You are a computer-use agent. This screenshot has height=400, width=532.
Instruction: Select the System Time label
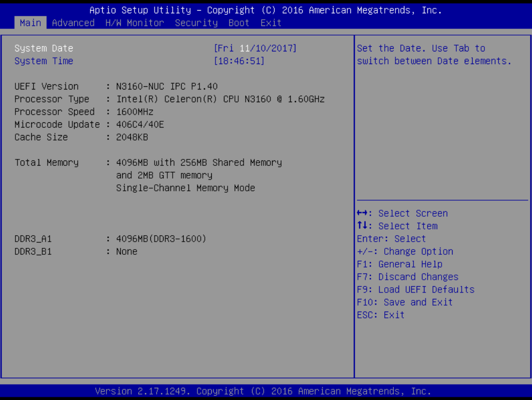(x=43, y=61)
